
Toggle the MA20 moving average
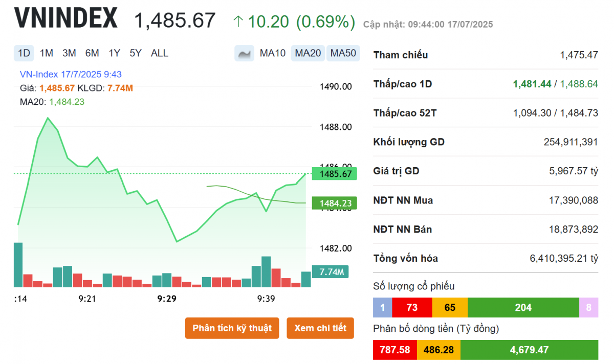[x=308, y=53]
